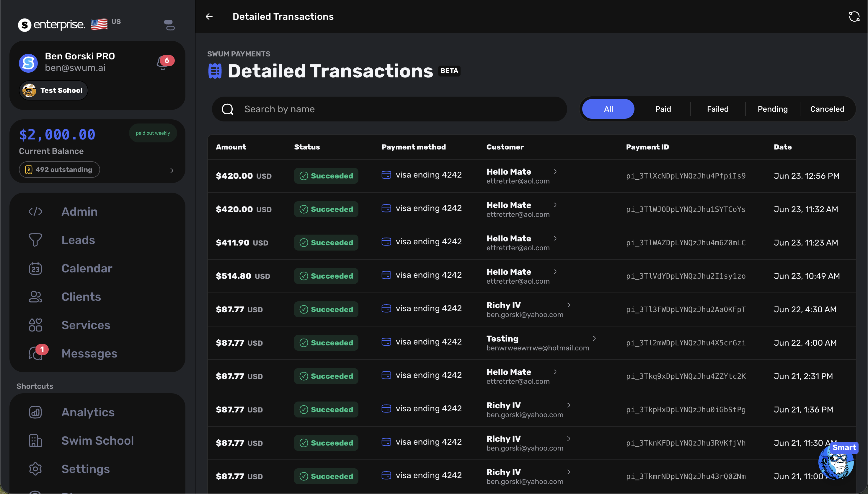Click the Admin code brackets icon
This screenshot has width=868, height=494.
(x=35, y=211)
